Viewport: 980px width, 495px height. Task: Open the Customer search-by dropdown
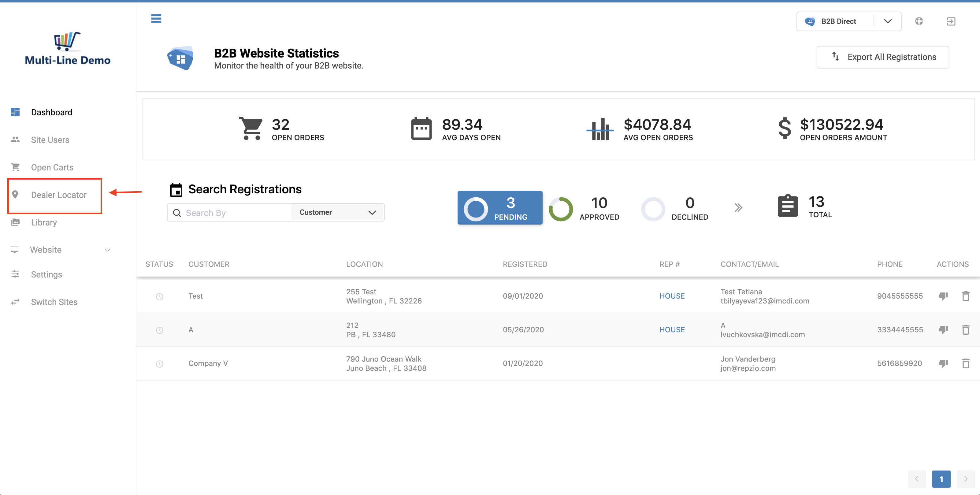coord(337,212)
